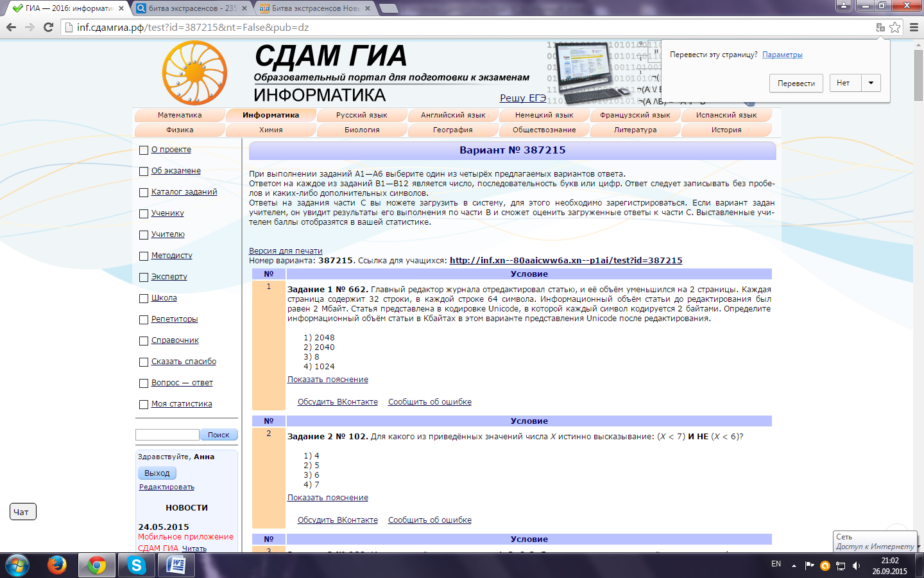Click the 'Поиск' search button
The image size is (924, 578).
219,435
